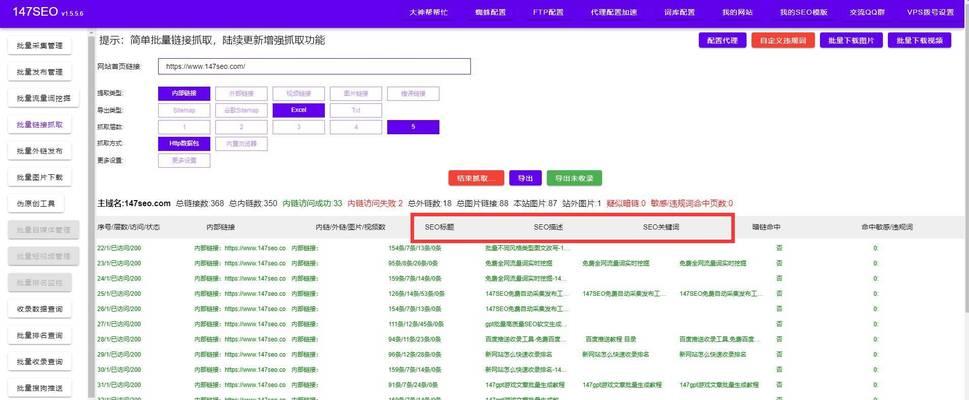Open 我的SEO模板 in top bar
This screenshot has width=969, height=400.
(803, 12)
